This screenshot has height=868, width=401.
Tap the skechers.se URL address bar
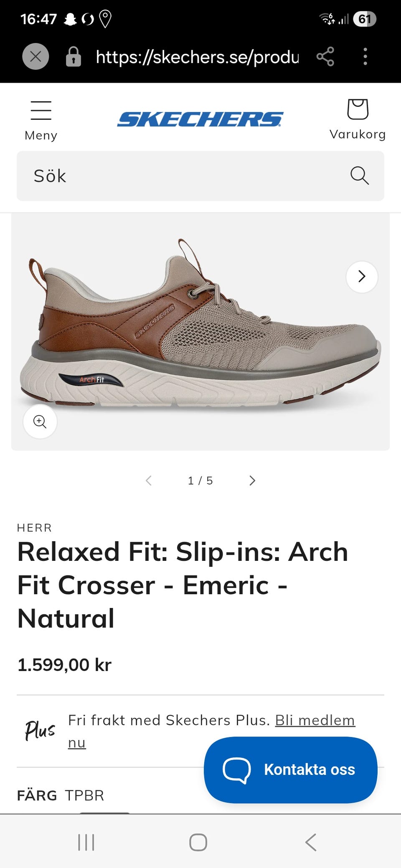[197, 57]
